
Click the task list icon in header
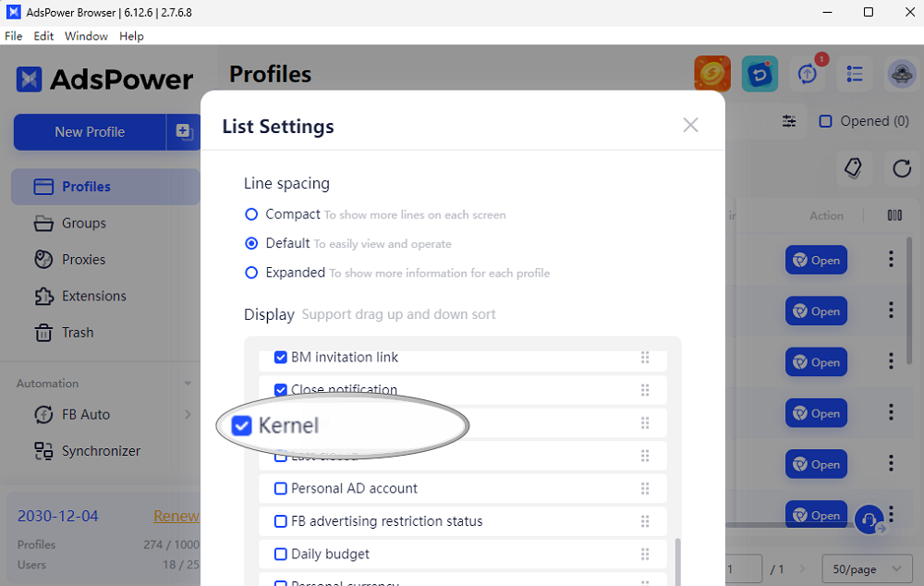tap(855, 74)
